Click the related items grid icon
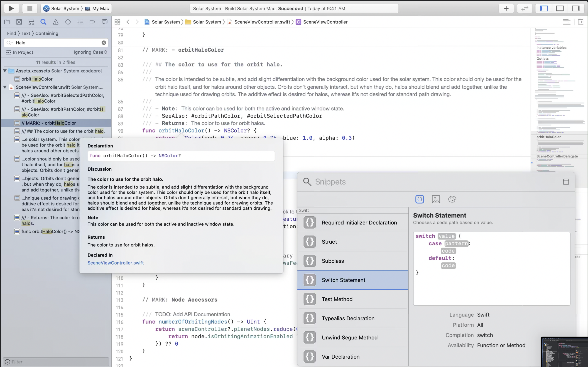The height and width of the screenshot is (367, 588). [x=117, y=22]
